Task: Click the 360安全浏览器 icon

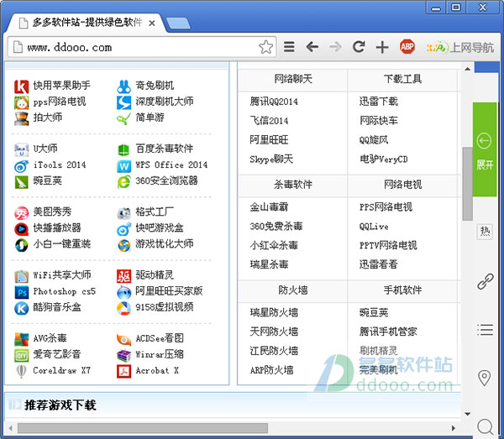Action: pyautogui.click(x=123, y=182)
